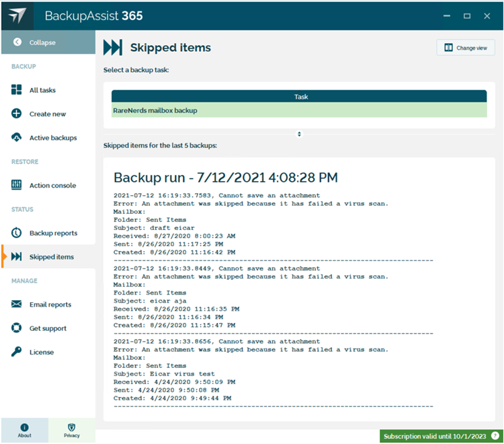The image size is (504, 444).
Task: Open Backup reports
Action: point(53,233)
